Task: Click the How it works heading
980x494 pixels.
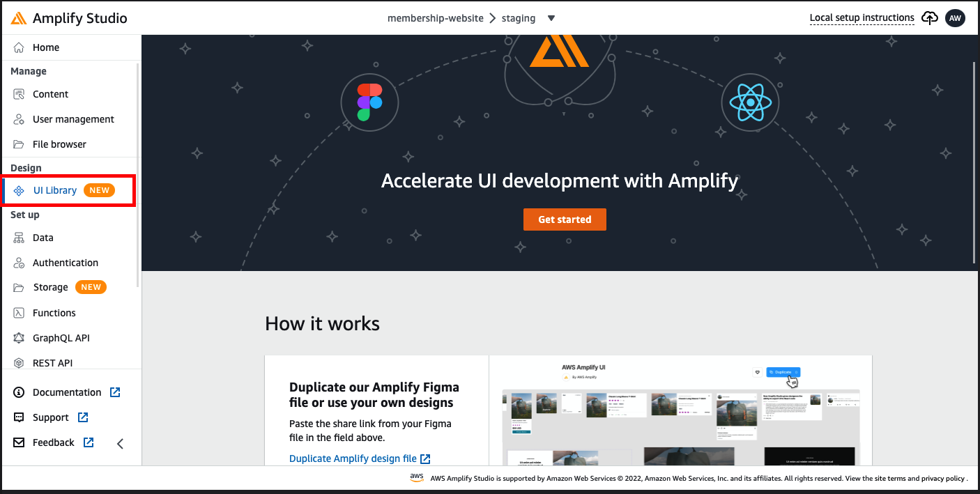Action: [x=323, y=323]
